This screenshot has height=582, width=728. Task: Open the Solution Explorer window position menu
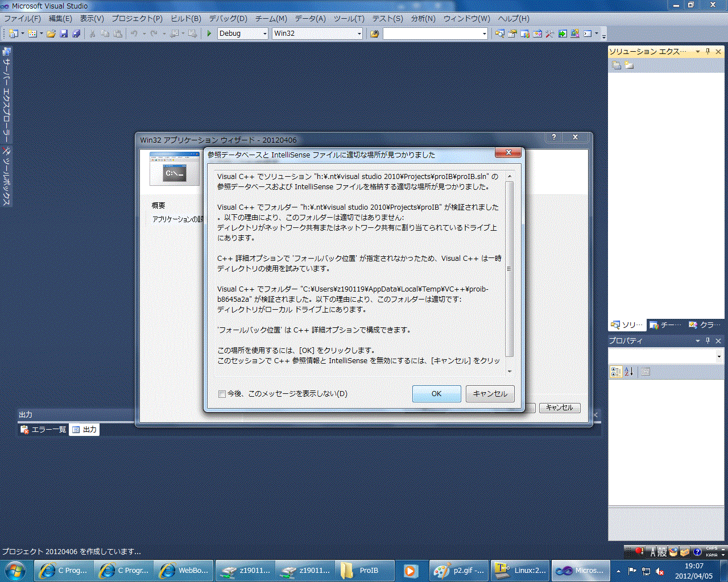click(698, 52)
